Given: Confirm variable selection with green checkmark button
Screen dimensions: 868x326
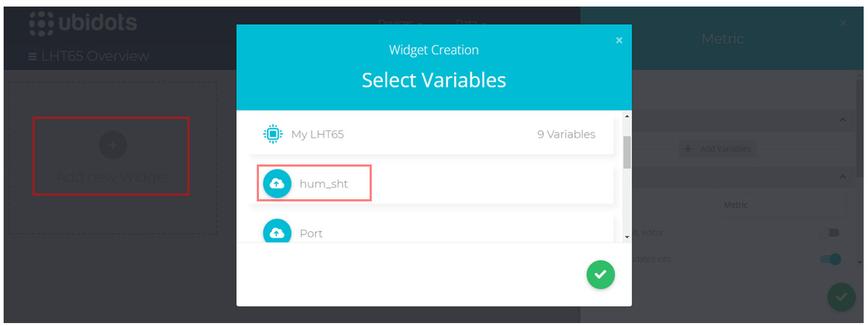Looking at the screenshot, I should tap(600, 275).
